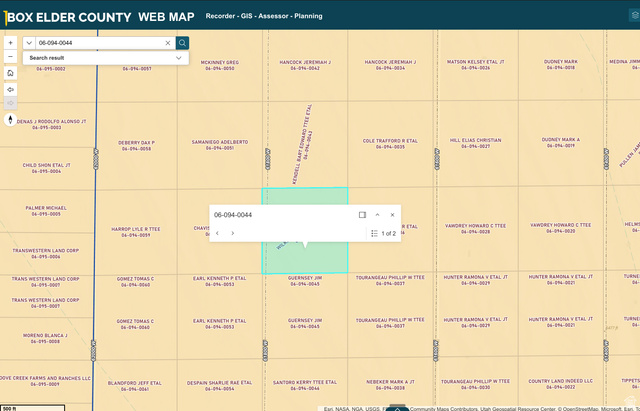The height and width of the screenshot is (411, 640).
Task: Click parcel MORENO BLANCA J
Action: tap(45, 338)
